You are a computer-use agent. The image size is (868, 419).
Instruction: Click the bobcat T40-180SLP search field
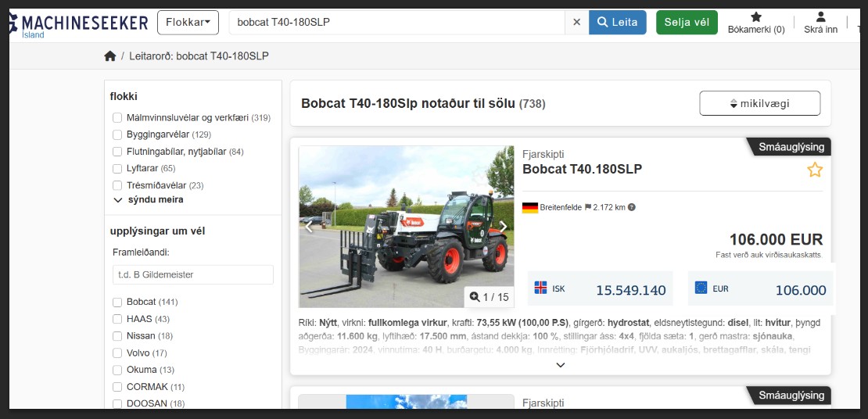tap(397, 23)
